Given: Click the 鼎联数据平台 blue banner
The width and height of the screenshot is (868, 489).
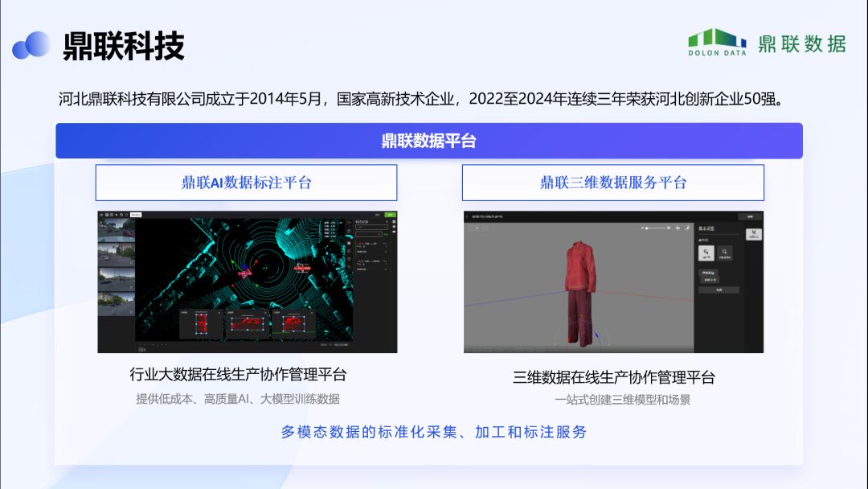Looking at the screenshot, I should pyautogui.click(x=429, y=141).
